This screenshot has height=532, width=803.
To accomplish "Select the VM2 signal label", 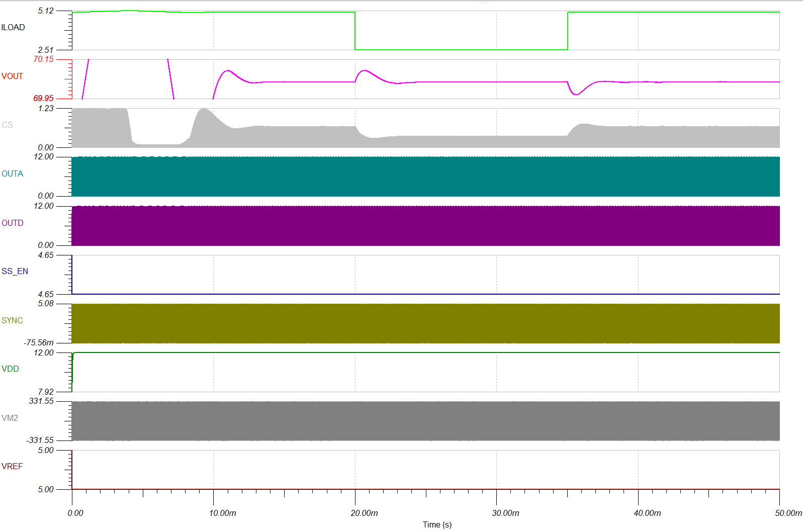I will [10, 418].
